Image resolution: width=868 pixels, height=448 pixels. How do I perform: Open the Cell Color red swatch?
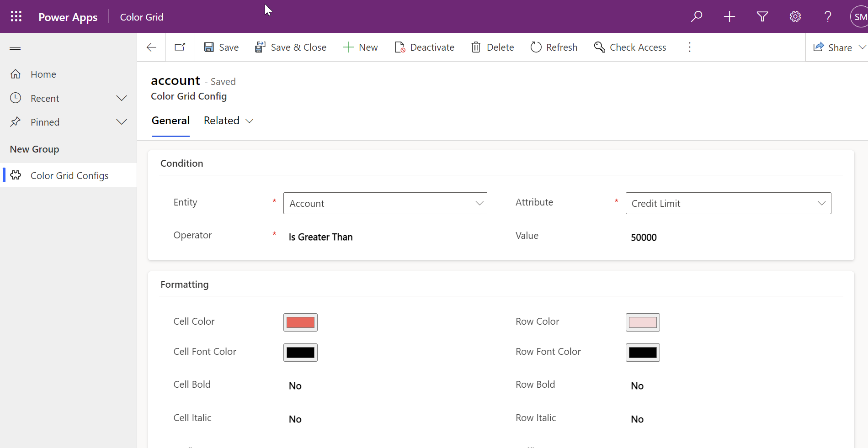click(300, 322)
